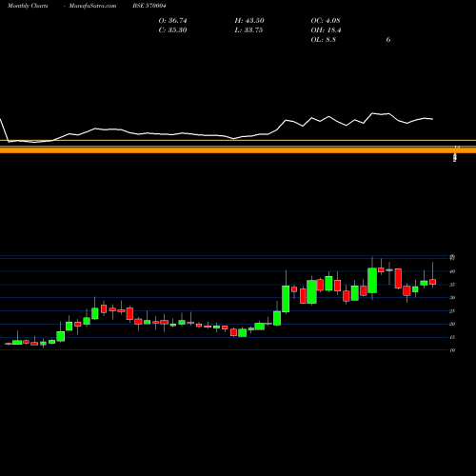476x476 pixels.
Task: Click the price axis label 20
Action: click(x=452, y=324)
